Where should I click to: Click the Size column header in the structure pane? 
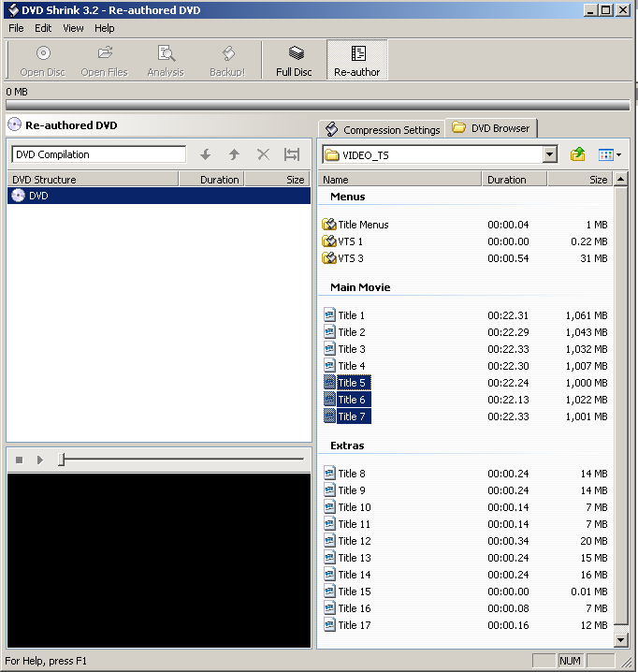277,179
